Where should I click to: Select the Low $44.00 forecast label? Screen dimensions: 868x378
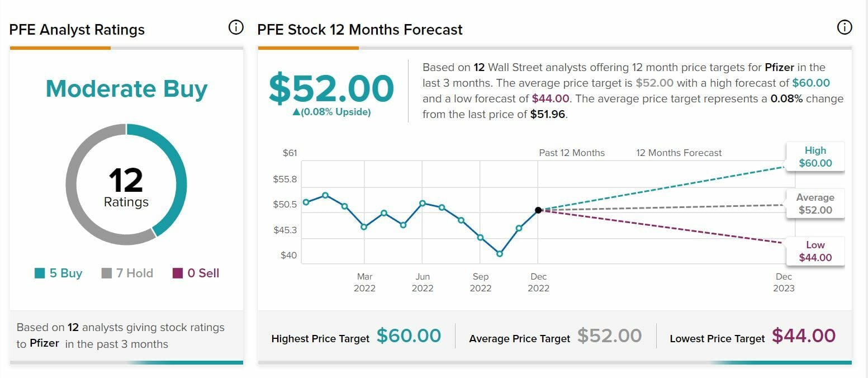click(815, 252)
